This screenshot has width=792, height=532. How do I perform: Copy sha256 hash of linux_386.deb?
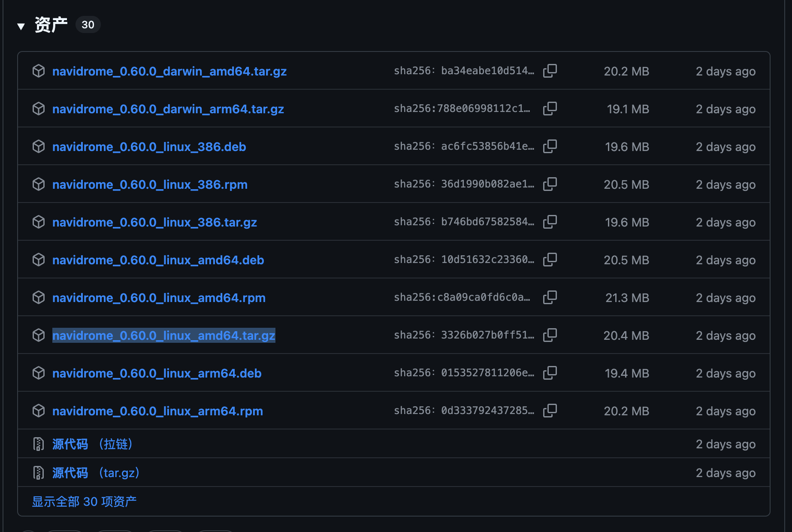pos(550,146)
